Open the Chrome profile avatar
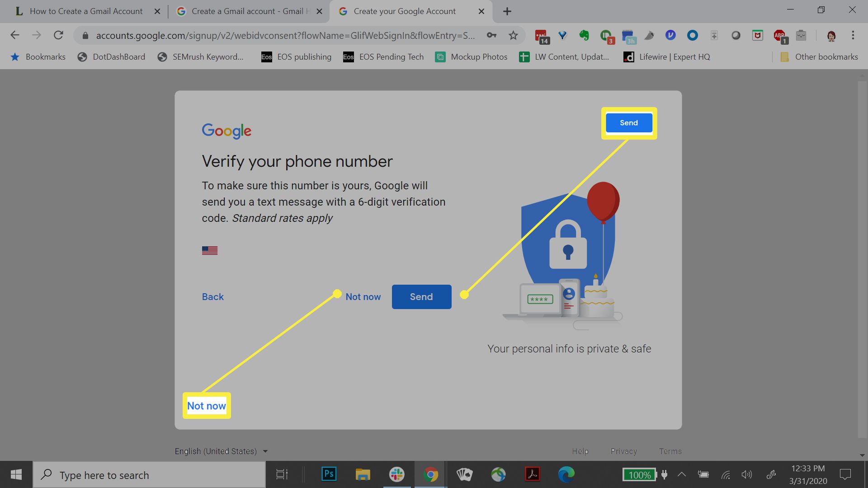 pyautogui.click(x=831, y=36)
